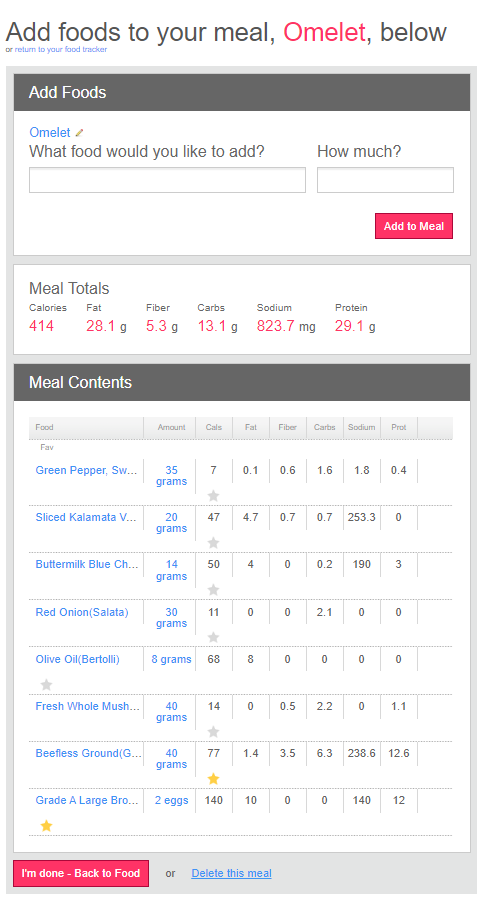Click the food name input field
Viewport: 483px width, 901px height.
coord(167,180)
